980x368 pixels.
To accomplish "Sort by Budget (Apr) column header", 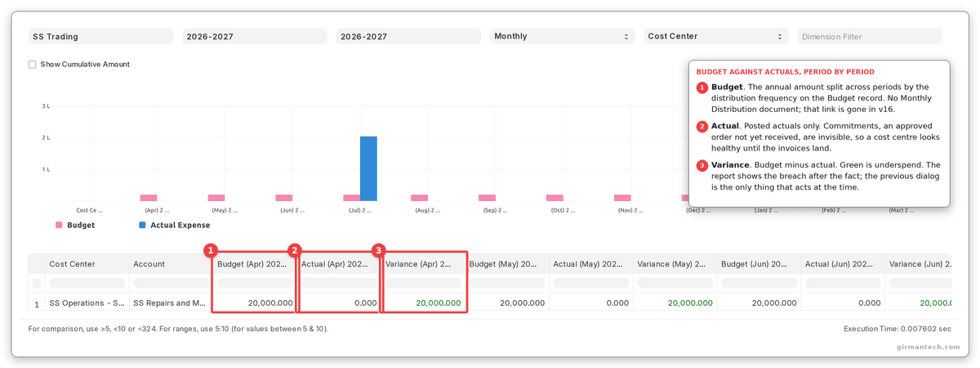I will click(x=255, y=264).
